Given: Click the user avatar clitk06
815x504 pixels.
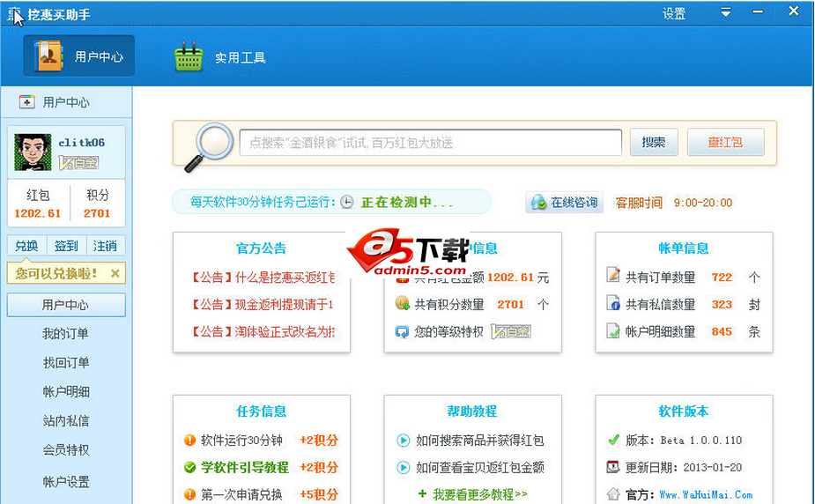Looking at the screenshot, I should coord(33,152).
